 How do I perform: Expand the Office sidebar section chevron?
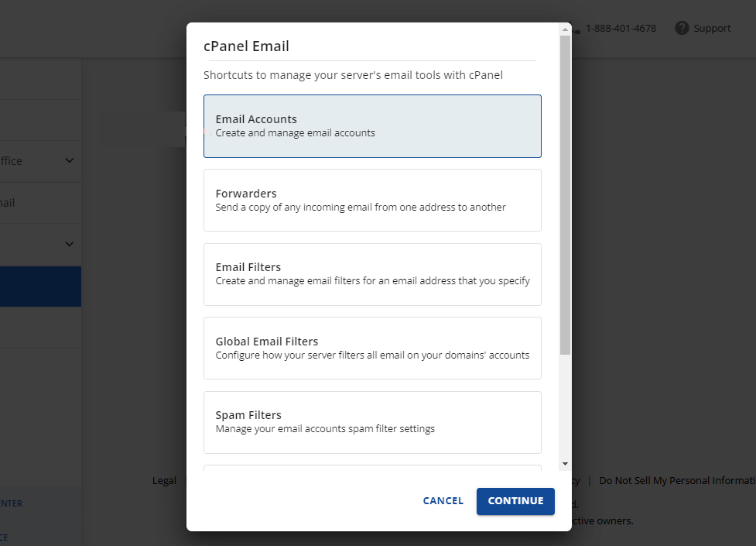67,160
